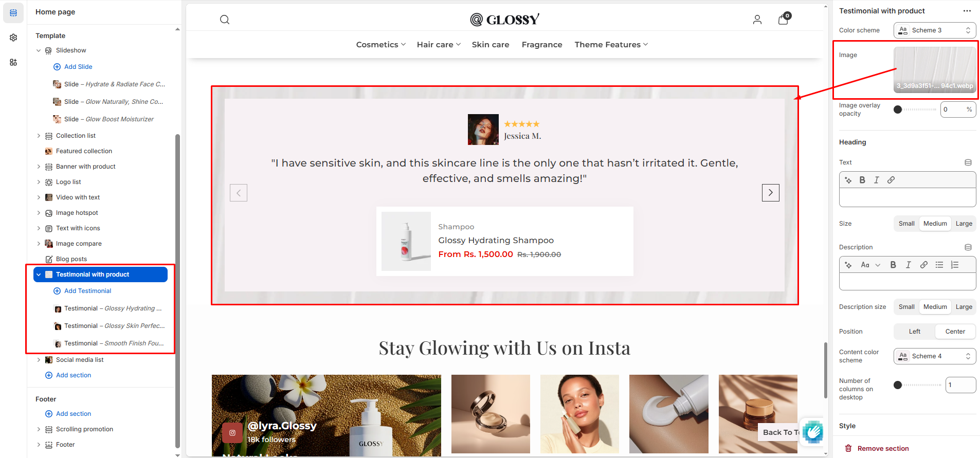Open the apps icon in left rail
Screen dimensions: 980x458
point(13,62)
